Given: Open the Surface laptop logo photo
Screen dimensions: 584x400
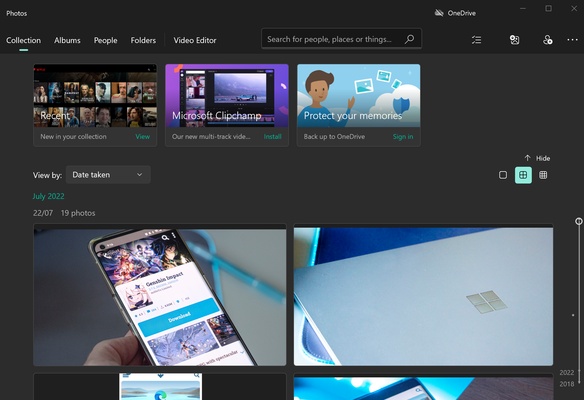Looking at the screenshot, I should click(423, 295).
